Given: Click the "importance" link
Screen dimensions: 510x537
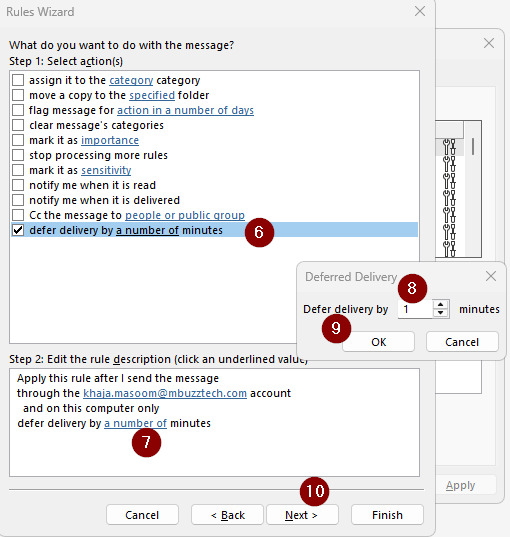Looking at the screenshot, I should [110, 140].
